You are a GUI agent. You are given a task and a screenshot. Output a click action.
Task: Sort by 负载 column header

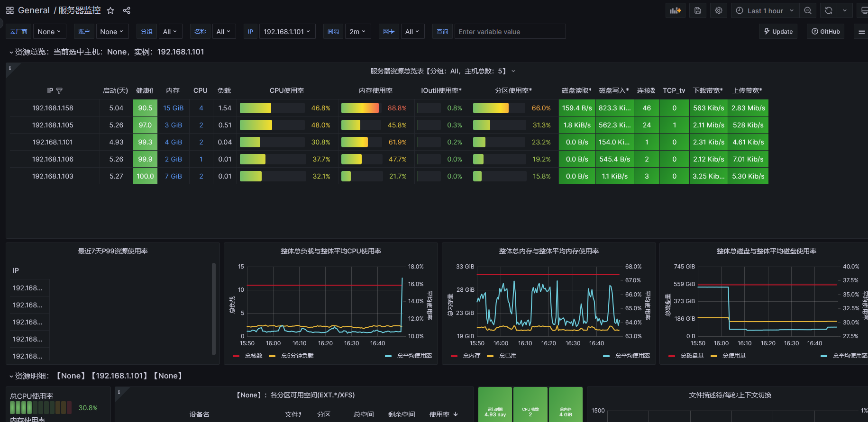[x=224, y=90]
